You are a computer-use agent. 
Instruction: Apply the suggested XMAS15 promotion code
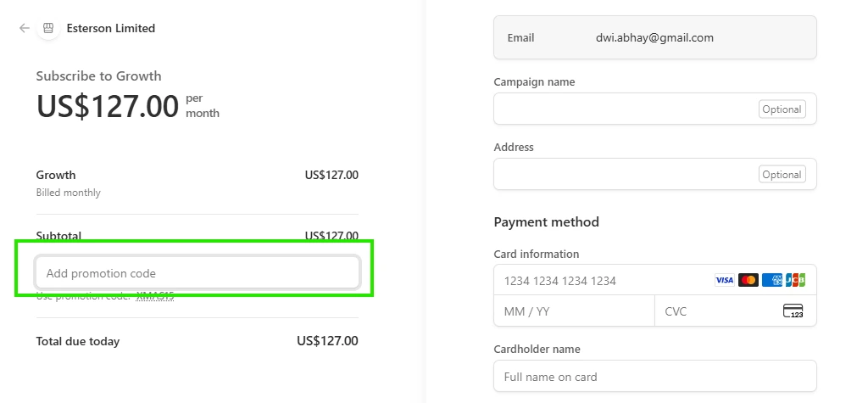pyautogui.click(x=155, y=296)
